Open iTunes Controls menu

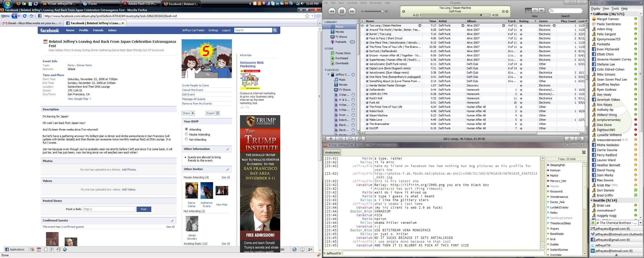[x=352, y=3]
